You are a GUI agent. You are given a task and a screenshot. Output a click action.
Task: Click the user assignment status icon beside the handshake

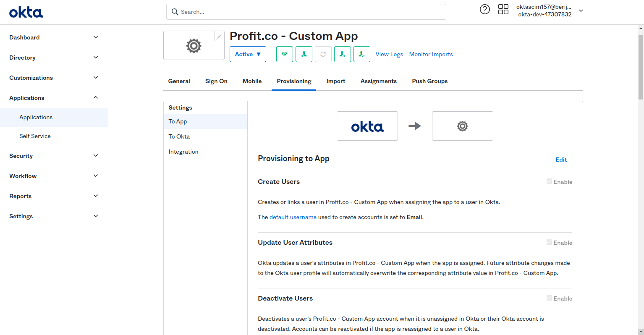304,54
